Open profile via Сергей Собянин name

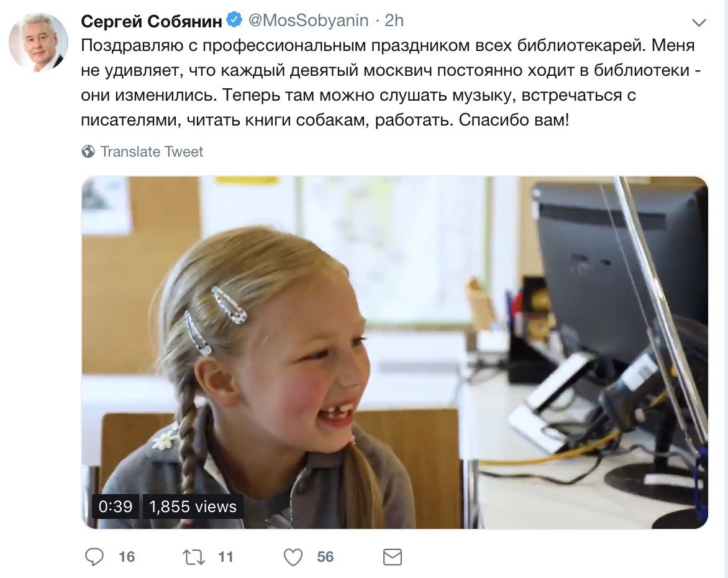(152, 21)
